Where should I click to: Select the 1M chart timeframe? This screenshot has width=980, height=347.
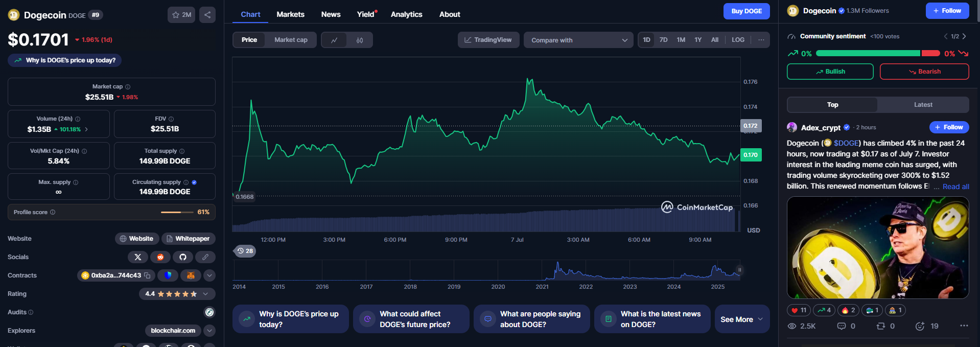click(681, 40)
